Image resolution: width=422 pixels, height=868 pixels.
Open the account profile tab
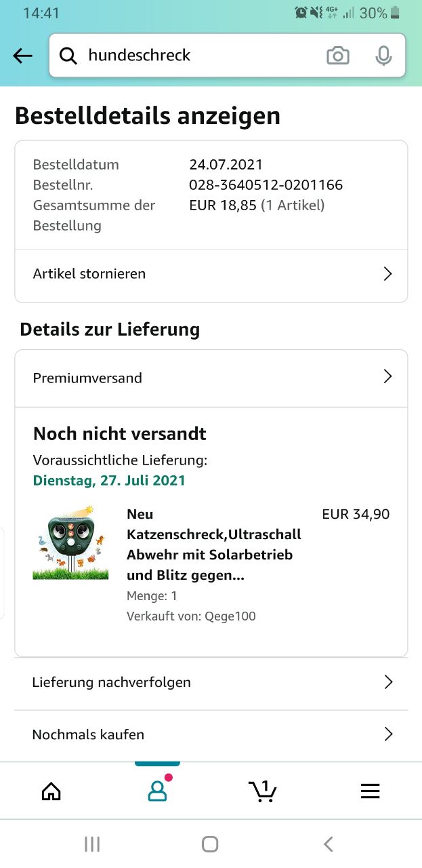point(157,790)
